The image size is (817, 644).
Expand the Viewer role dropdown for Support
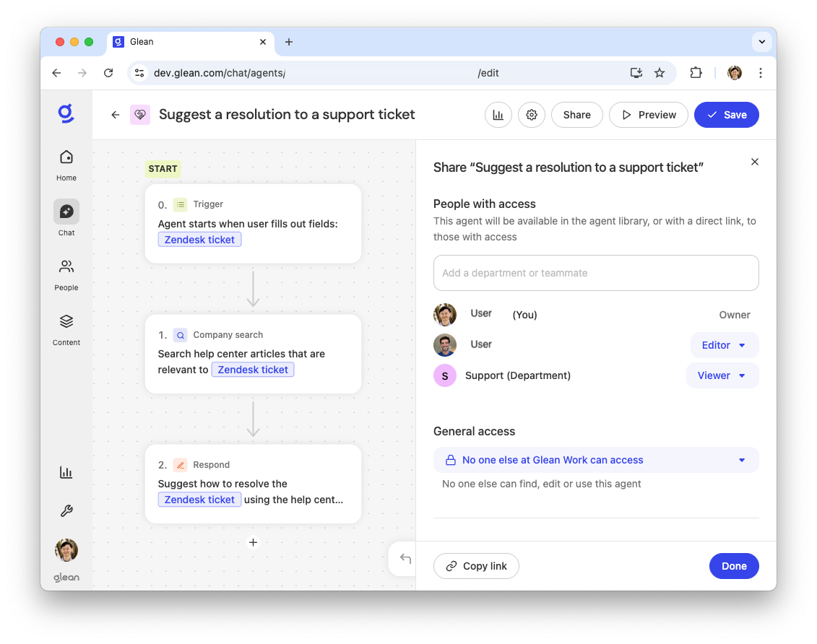[x=722, y=375]
